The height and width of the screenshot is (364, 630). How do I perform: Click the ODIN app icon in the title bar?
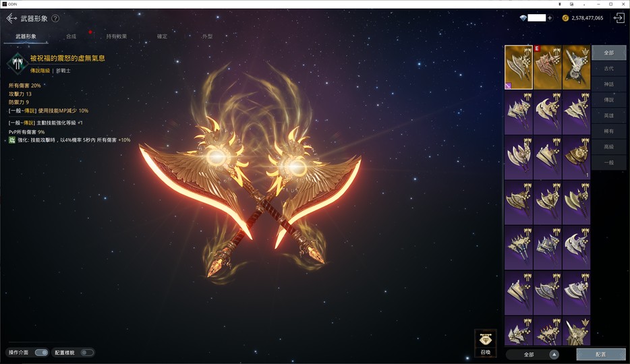coord(5,4)
